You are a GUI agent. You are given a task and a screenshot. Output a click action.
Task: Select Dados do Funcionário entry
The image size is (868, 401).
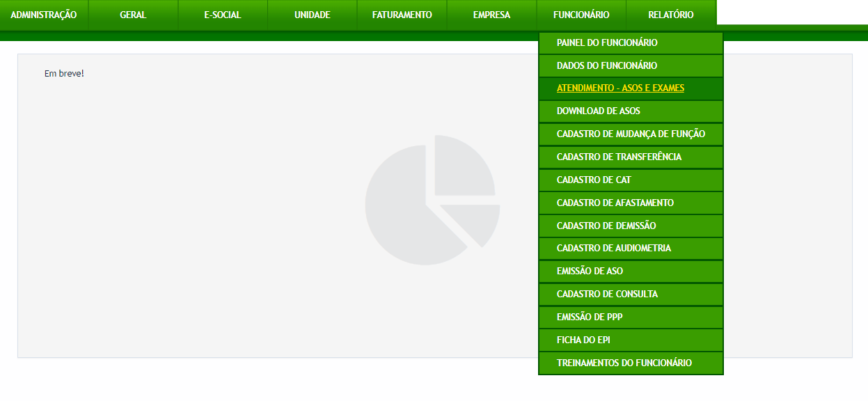tap(631, 65)
